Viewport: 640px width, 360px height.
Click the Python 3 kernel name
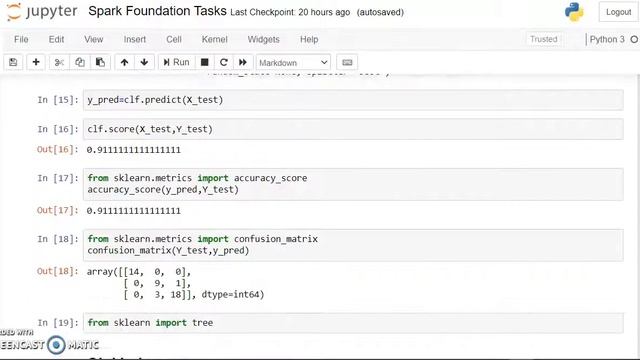pyautogui.click(x=607, y=40)
